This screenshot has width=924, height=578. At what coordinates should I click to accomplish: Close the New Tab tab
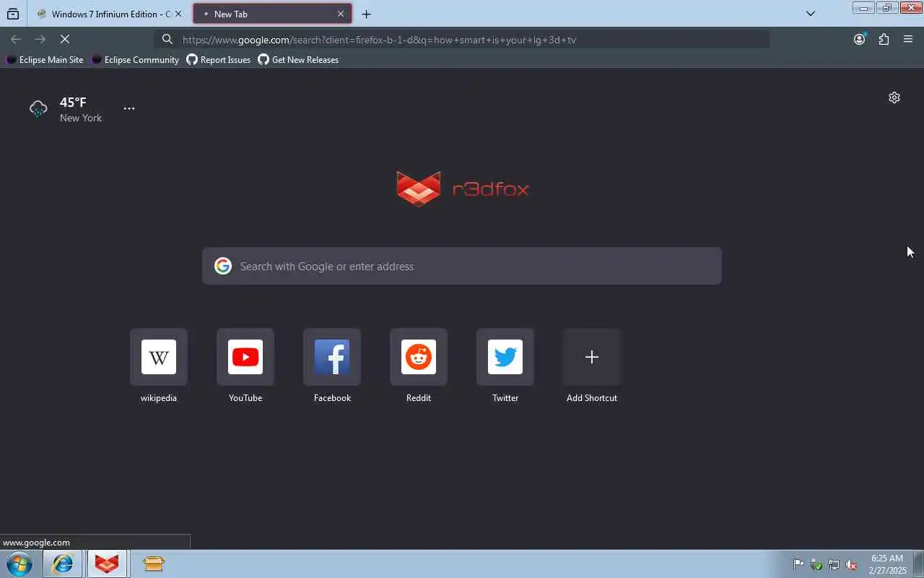tap(341, 14)
